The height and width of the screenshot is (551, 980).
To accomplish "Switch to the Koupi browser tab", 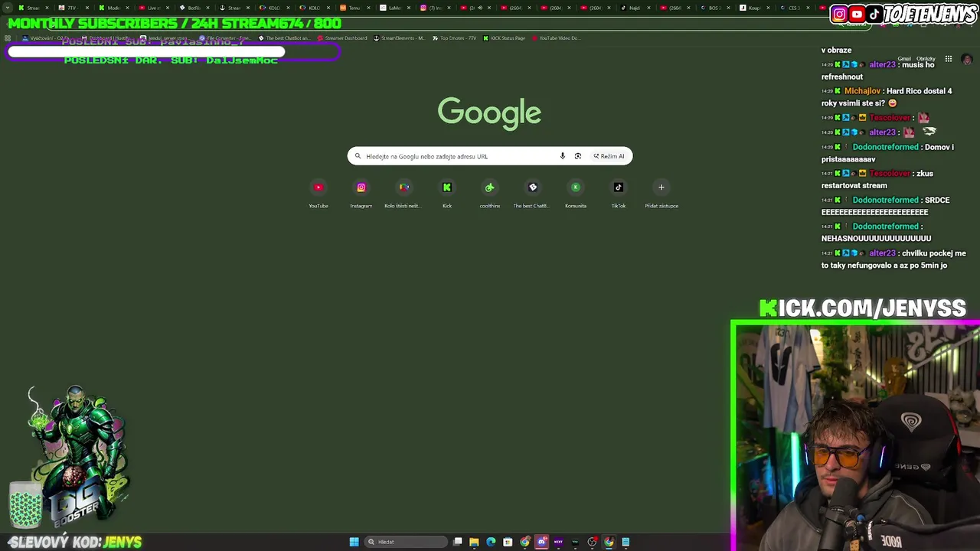I will (755, 8).
